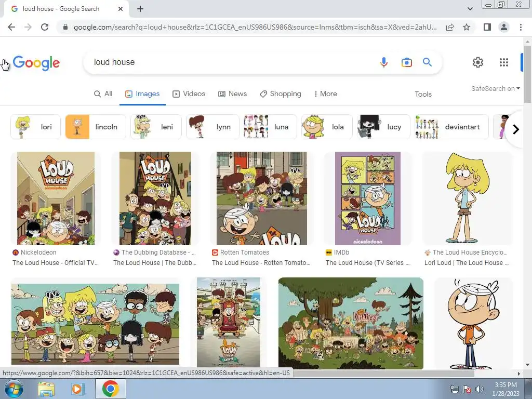
Task: Open the SafeSearch on dropdown
Action: coord(495,88)
